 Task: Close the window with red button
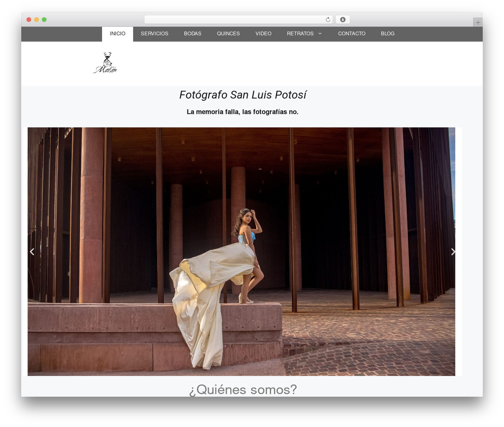click(x=29, y=20)
